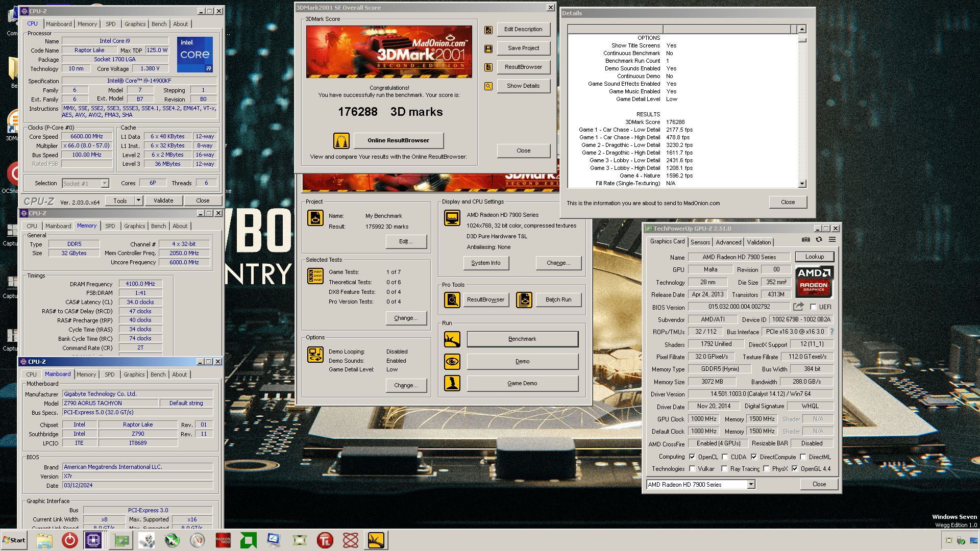The height and width of the screenshot is (551, 980).
Task: Open the GPU selection dropdown in GPU-Z
Action: (x=751, y=485)
